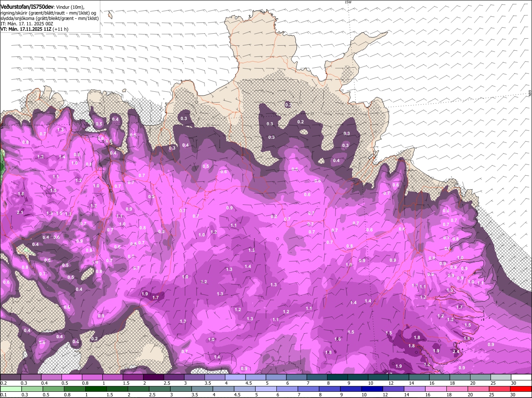Pick the purple-row swatch between 3 and 3.5
This screenshot has width=532, height=398.
click(x=195, y=377)
